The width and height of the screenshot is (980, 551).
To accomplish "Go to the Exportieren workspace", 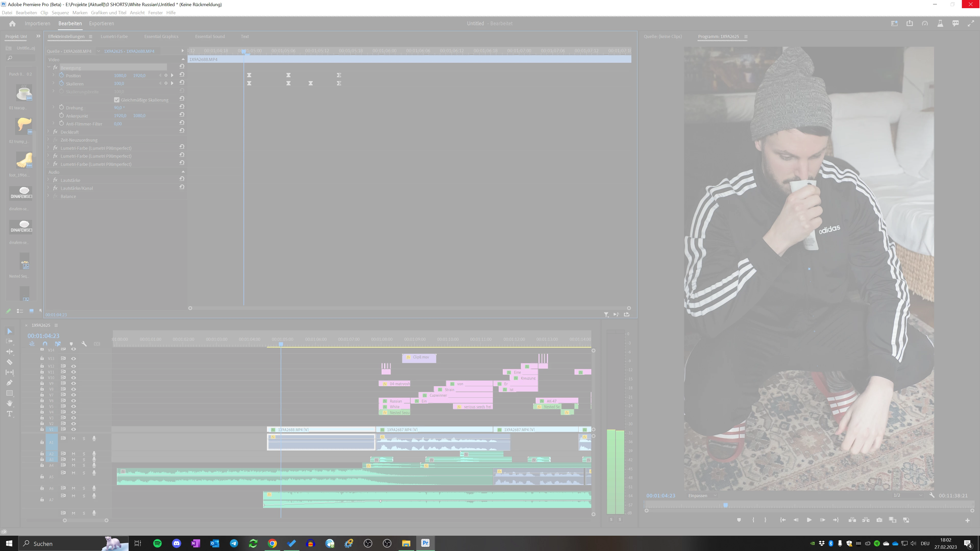I will pyautogui.click(x=101, y=23).
